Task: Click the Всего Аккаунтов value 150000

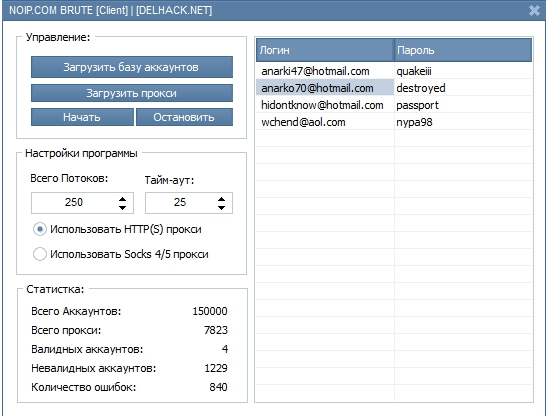Action: click(210, 311)
